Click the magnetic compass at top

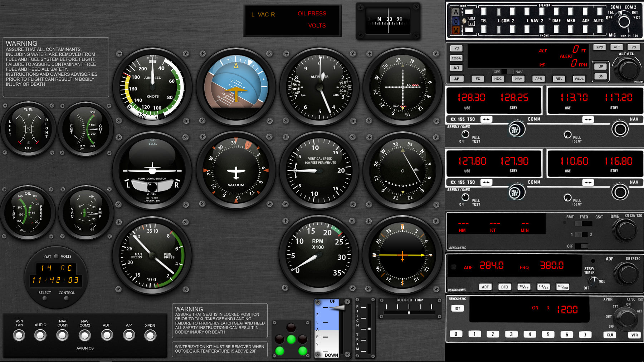(x=388, y=21)
